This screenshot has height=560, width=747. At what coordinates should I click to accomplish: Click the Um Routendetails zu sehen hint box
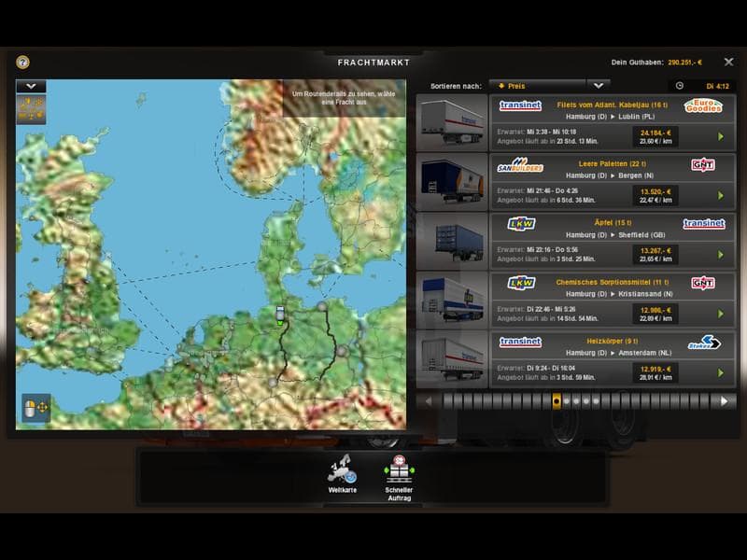344,98
